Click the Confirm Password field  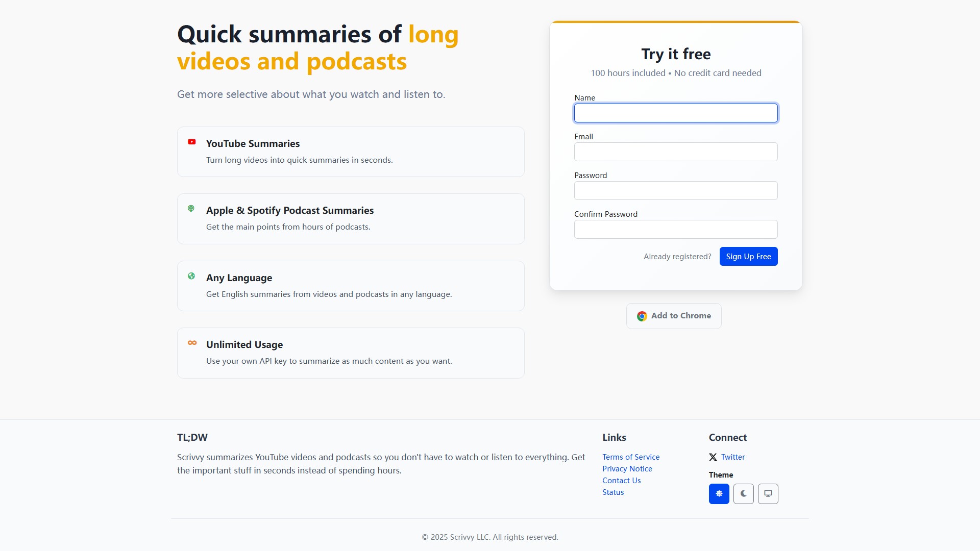pyautogui.click(x=676, y=230)
